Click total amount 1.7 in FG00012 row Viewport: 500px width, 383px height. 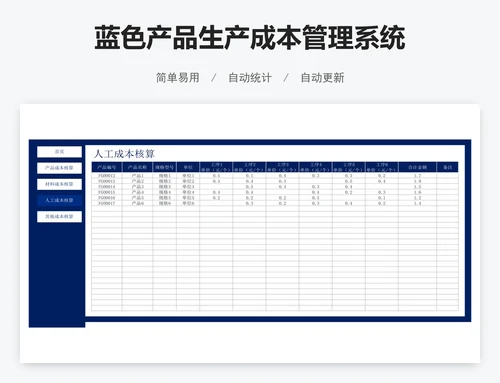coord(418,176)
